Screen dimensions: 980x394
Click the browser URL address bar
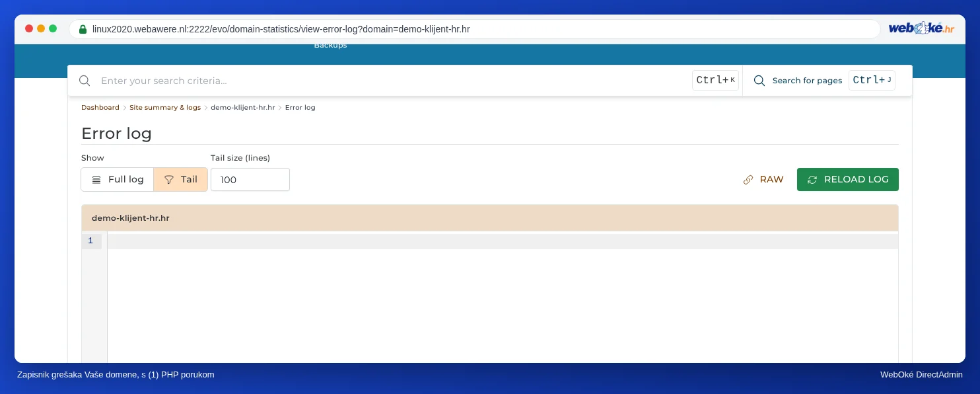coord(474,29)
